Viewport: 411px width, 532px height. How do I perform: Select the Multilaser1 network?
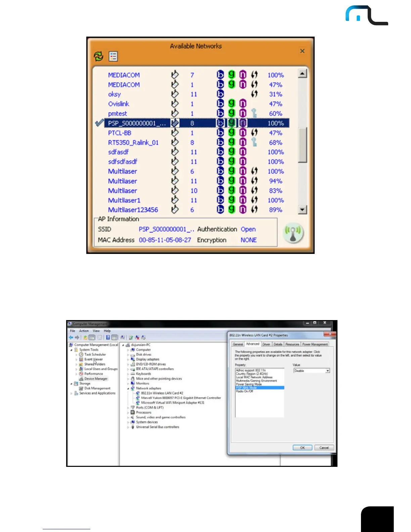coord(196,200)
